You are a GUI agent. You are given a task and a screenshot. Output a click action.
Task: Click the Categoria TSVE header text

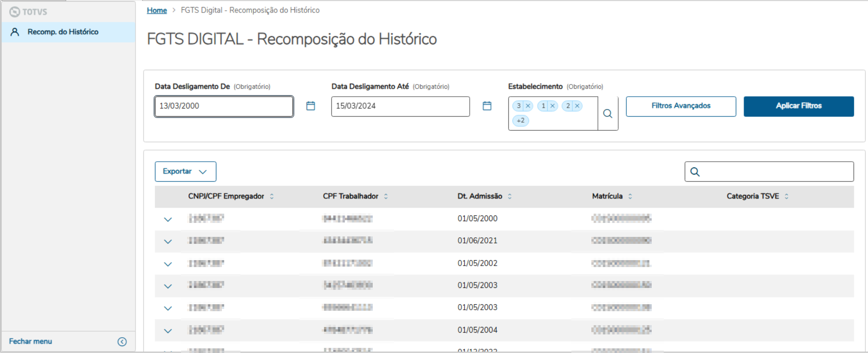click(753, 196)
